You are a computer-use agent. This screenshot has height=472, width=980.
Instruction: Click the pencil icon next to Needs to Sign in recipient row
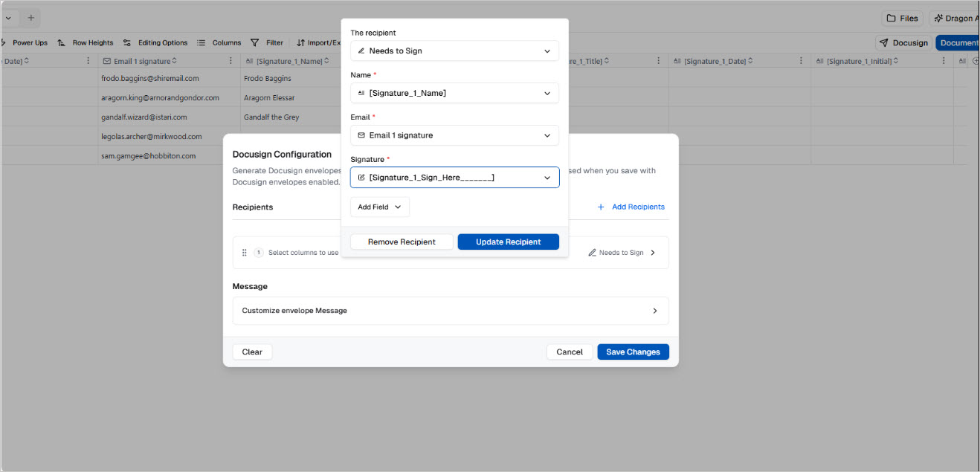pyautogui.click(x=592, y=253)
